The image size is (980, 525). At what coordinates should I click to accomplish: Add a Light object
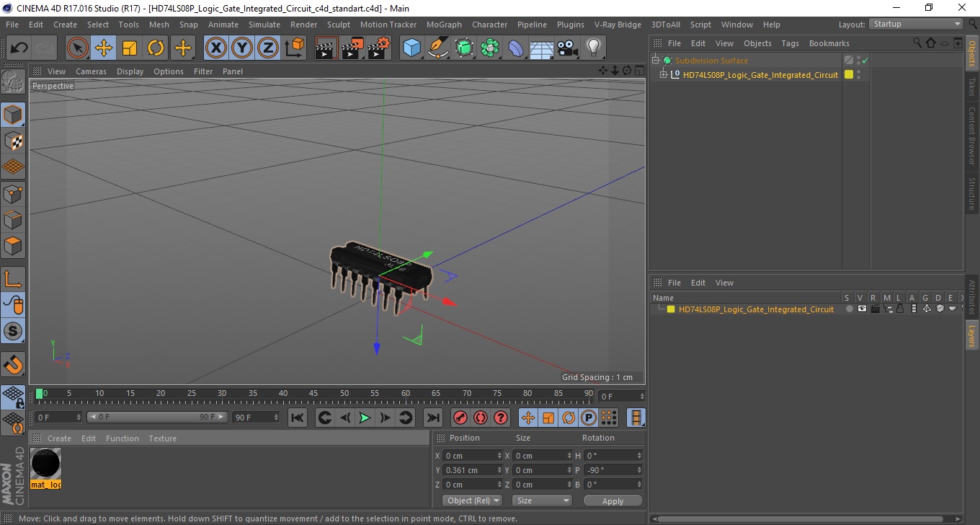coord(593,48)
